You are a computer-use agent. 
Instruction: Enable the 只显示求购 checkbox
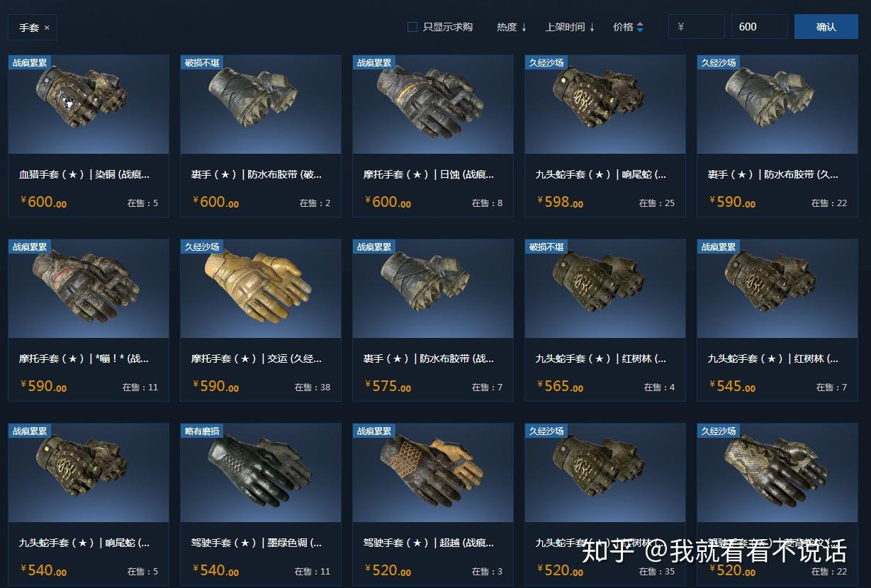(412, 27)
